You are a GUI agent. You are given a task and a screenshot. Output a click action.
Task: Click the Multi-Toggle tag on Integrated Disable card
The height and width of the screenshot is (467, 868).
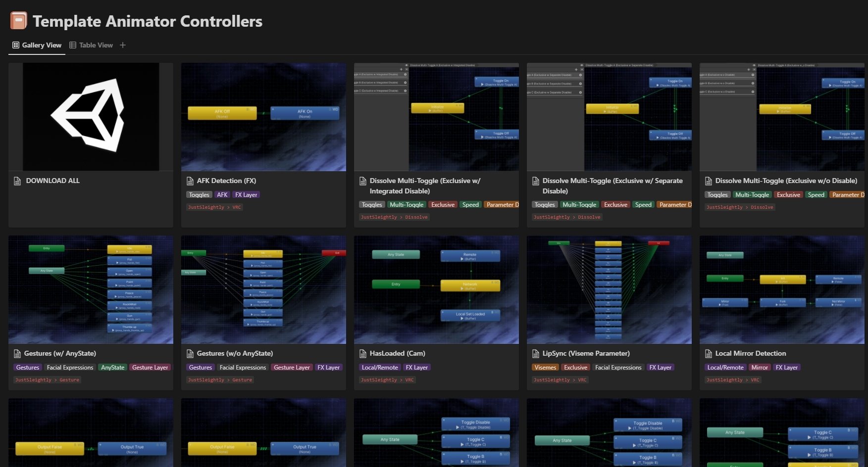pos(407,204)
